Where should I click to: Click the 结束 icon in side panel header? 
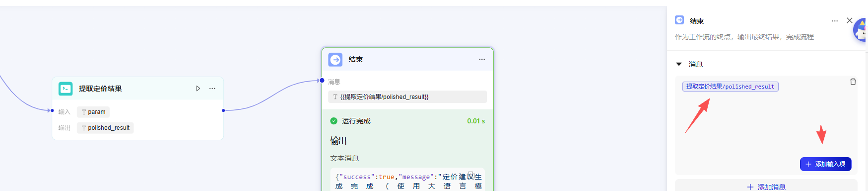point(679,20)
